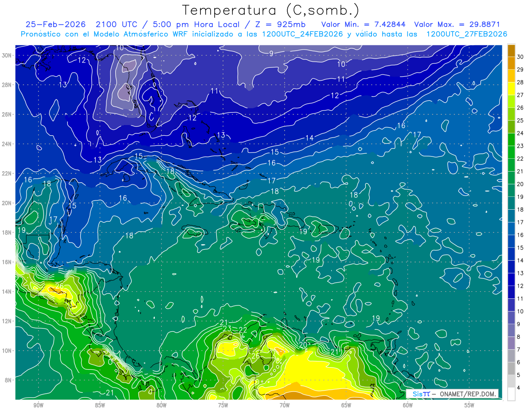Click the '5:00 pm Hora Local' text
The width and height of the screenshot is (532, 411).
pos(196,24)
